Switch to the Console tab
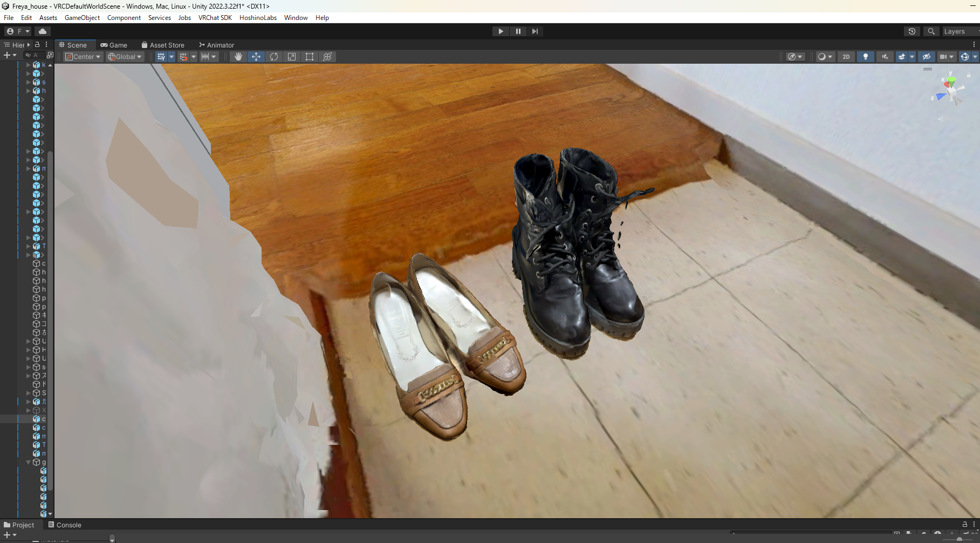Viewport: 980px width, 543px height. 65,525
